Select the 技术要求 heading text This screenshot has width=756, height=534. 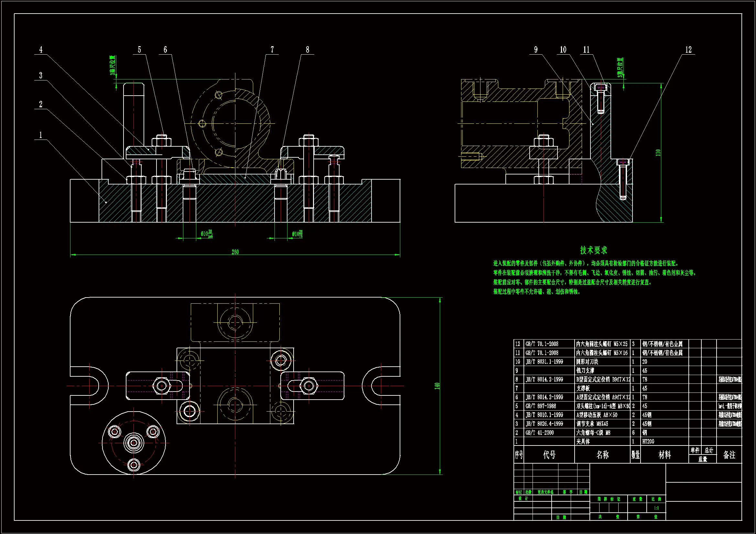coord(593,250)
